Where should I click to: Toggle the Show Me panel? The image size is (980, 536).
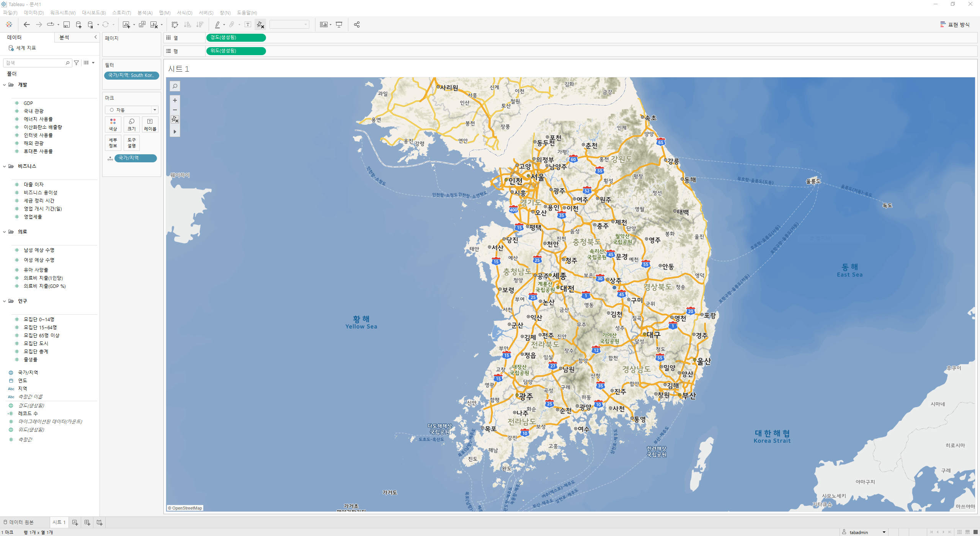(955, 25)
